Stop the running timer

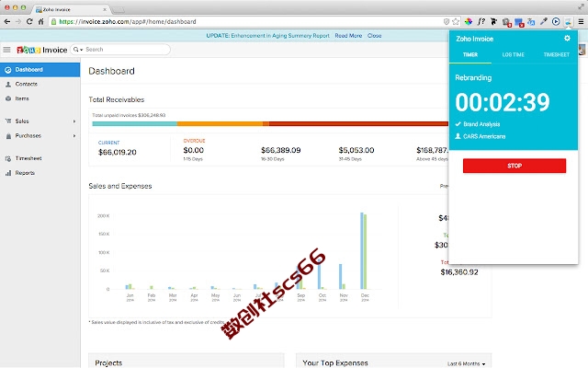(514, 166)
